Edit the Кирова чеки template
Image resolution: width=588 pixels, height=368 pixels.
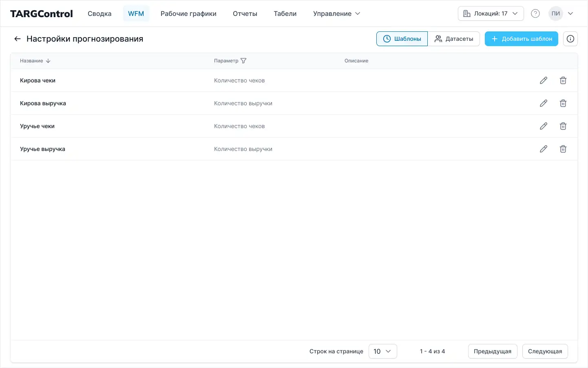544,80
